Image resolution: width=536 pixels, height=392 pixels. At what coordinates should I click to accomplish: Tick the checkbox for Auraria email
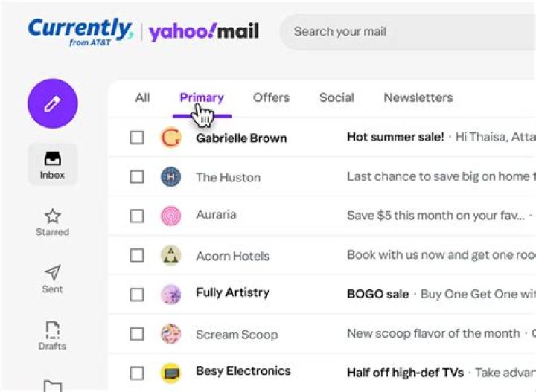click(137, 216)
